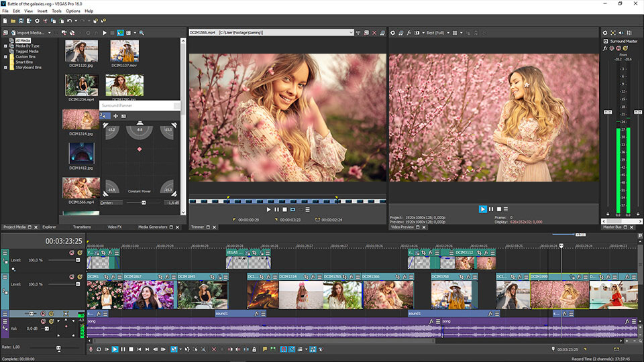644x362 pixels.
Task: Click the Record microphone icon in transport bar
Action: 91,349
